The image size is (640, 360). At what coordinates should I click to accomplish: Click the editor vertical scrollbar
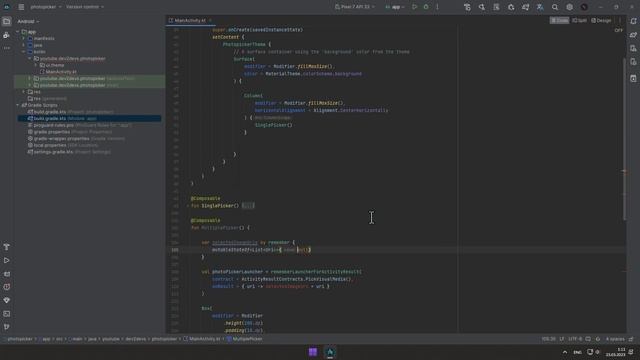(x=624, y=139)
